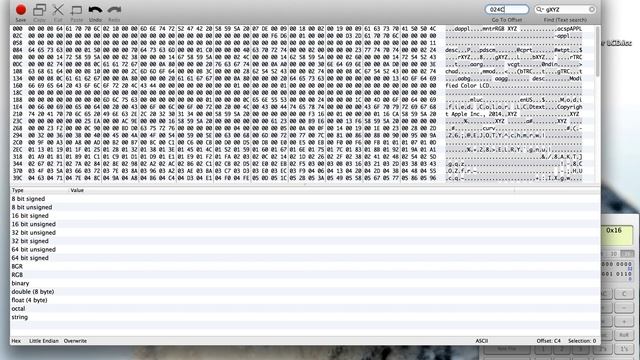Select the 64 bit unsigned row
The height and width of the screenshot is (360, 640).
coord(305,249)
